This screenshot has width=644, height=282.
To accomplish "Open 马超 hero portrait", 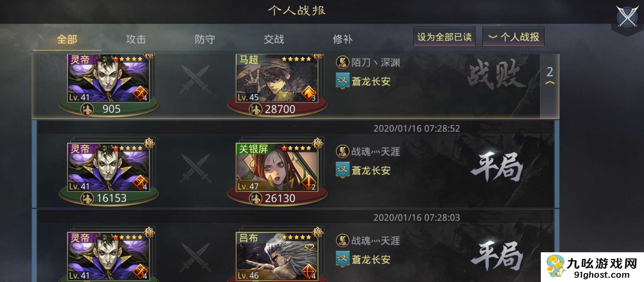I will point(277,78).
